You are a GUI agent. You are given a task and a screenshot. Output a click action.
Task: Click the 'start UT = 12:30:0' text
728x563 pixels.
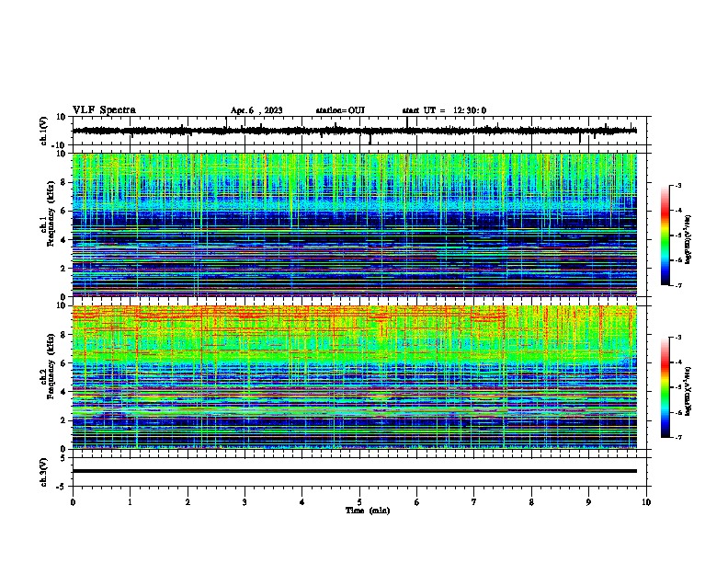pos(444,110)
